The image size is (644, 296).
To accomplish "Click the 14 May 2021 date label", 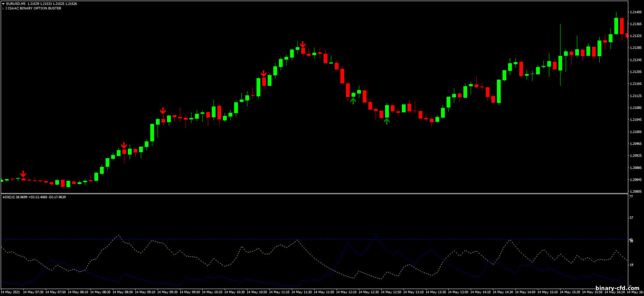I will pos(10,292).
